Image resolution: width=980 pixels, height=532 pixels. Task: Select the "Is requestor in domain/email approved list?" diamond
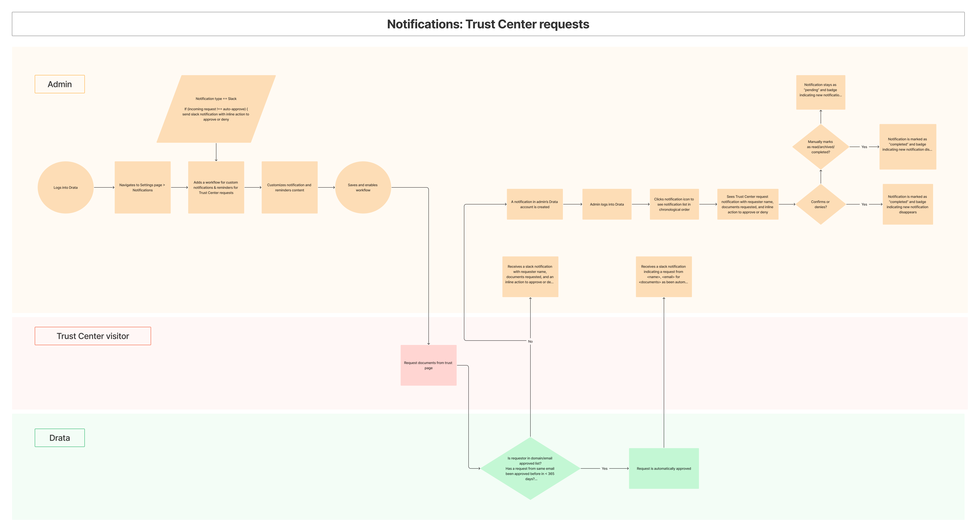click(530, 469)
